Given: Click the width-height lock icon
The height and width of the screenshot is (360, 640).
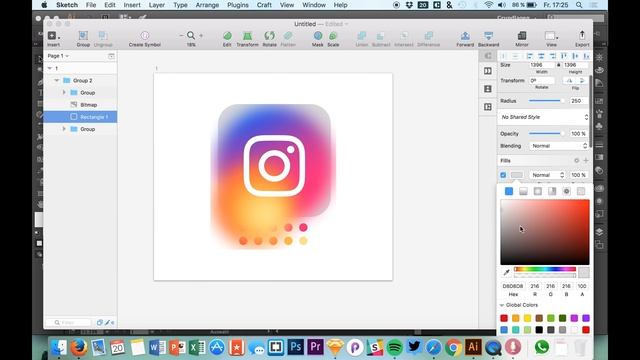Looking at the screenshot, I should click(558, 65).
